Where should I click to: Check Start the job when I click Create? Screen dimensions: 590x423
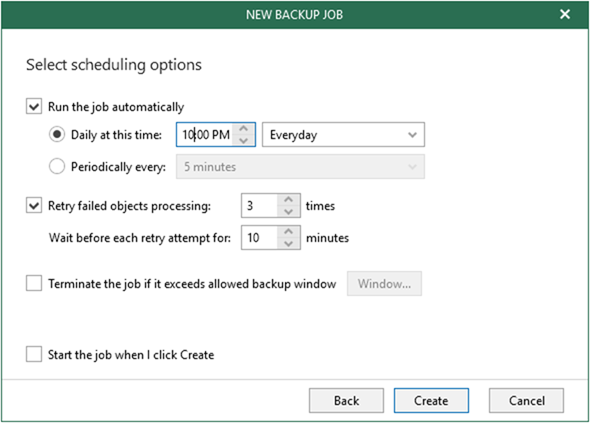coord(34,354)
